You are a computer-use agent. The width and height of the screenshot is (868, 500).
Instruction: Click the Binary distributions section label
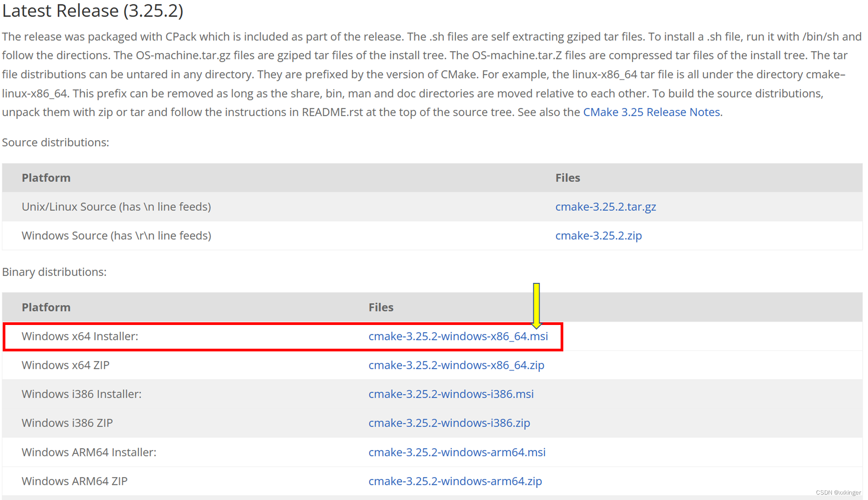pos(54,272)
